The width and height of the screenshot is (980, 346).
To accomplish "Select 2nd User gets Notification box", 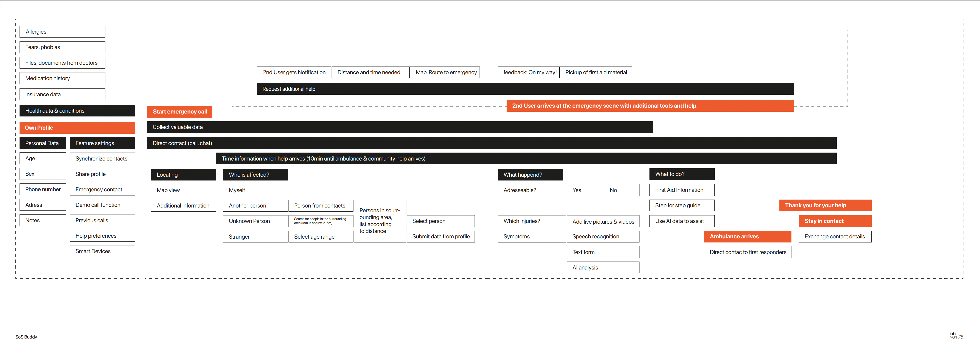I will (x=294, y=73).
